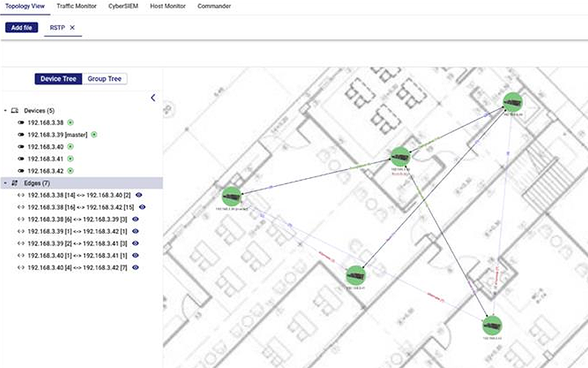This screenshot has width=588, height=368.
Task: Click the link arrows icon for 192.168.3.39 [2] edge
Action: 21,244
